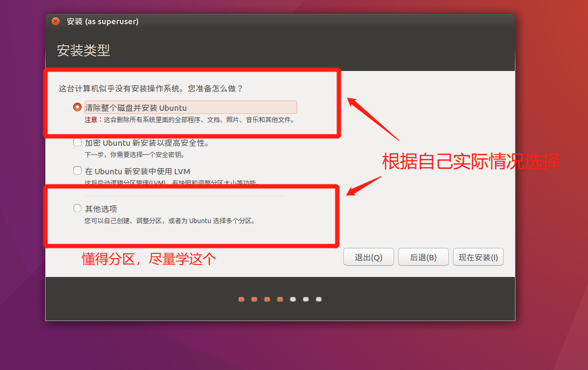Click the fifth progress indicator dot
This screenshot has width=588, height=370.
(292, 299)
